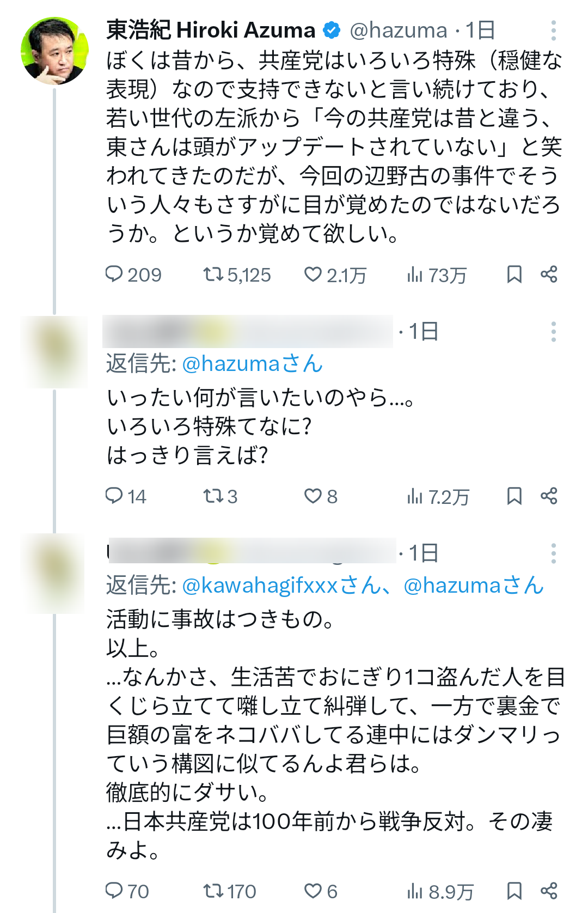Share Hiroki Azuma's tweet
This screenshot has height=913, width=588.
pos(549,274)
